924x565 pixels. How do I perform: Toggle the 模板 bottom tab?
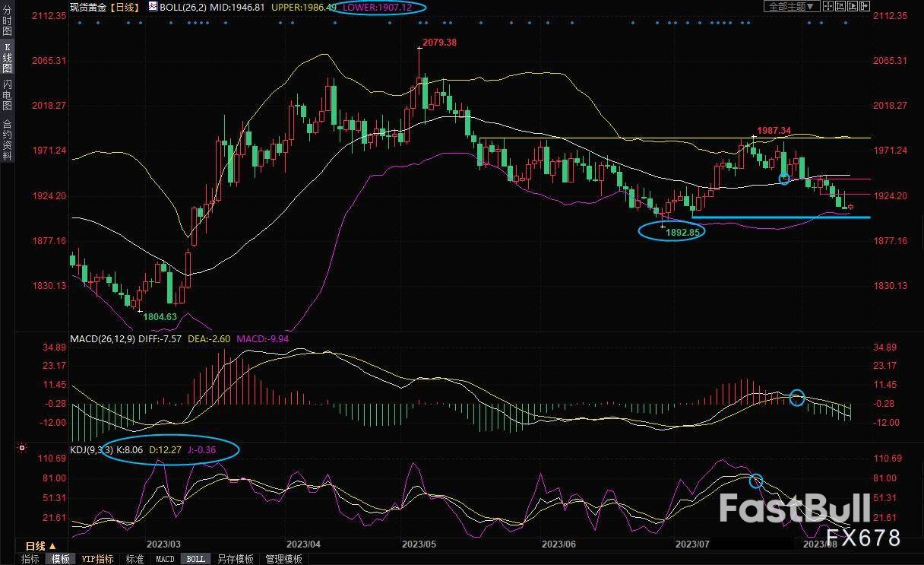pyautogui.click(x=61, y=559)
